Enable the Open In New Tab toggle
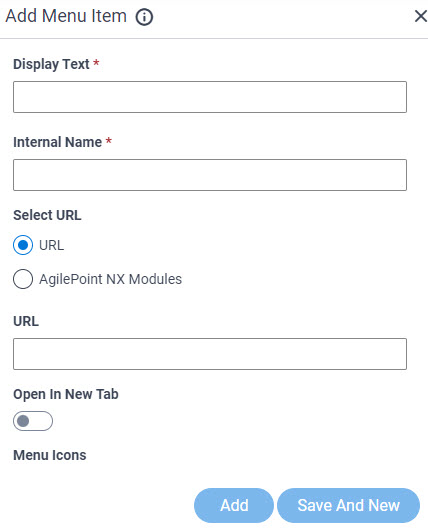 [x=33, y=421]
